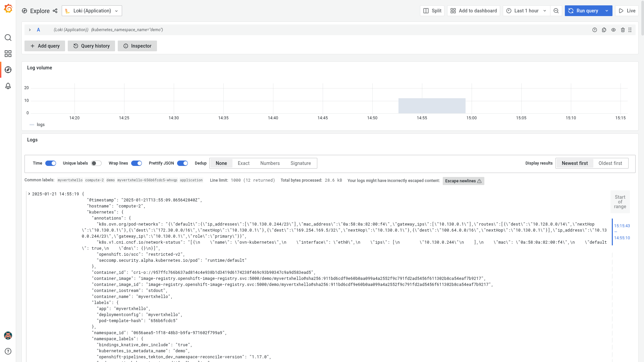
Task: Toggle off the Time switch in Logs options
Action: click(51, 163)
